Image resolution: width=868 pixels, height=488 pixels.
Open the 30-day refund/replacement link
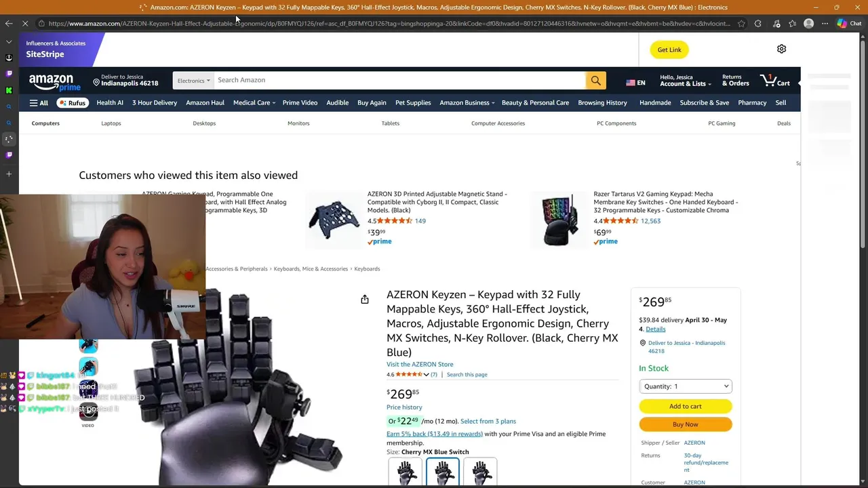pyautogui.click(x=706, y=462)
